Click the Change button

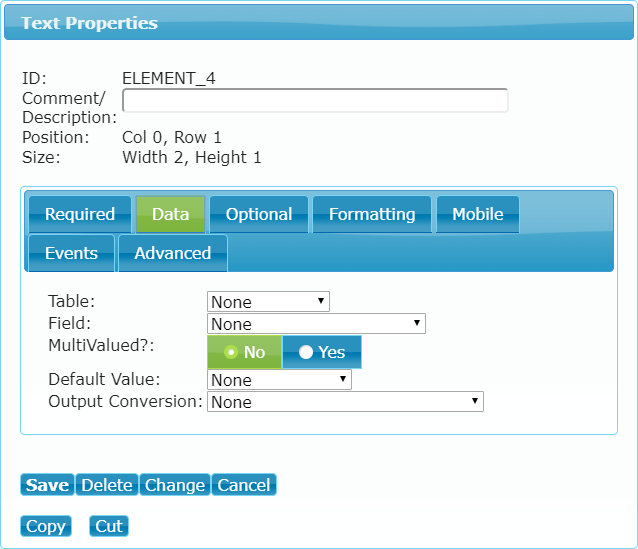tap(175, 485)
